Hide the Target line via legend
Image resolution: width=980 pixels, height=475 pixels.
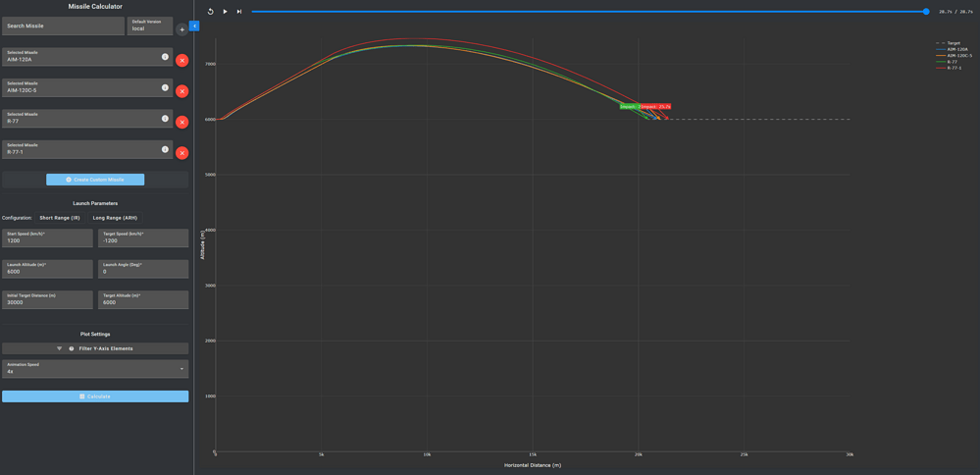point(953,43)
